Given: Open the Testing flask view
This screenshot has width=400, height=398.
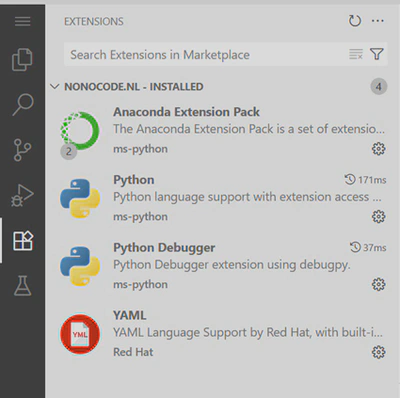Looking at the screenshot, I should pyautogui.click(x=23, y=286).
